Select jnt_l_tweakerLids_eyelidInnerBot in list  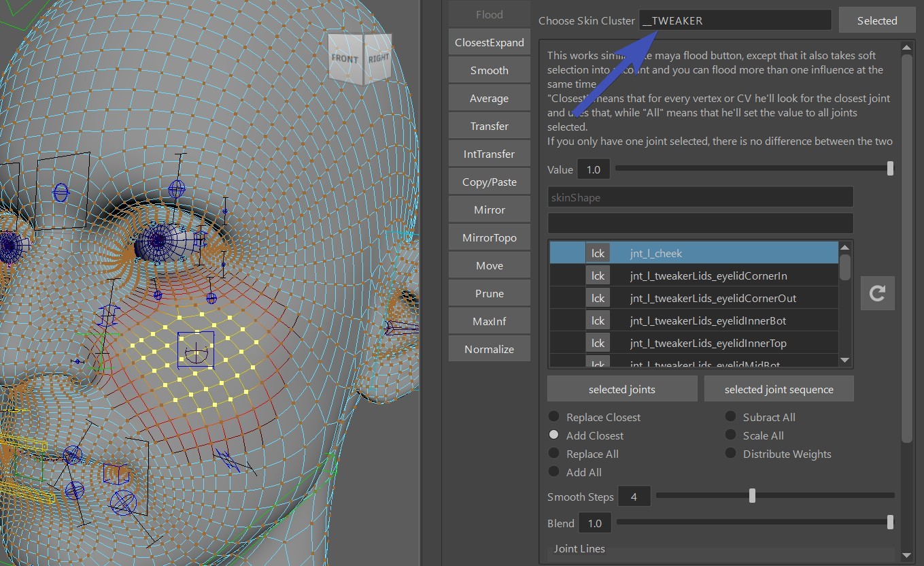click(694, 320)
